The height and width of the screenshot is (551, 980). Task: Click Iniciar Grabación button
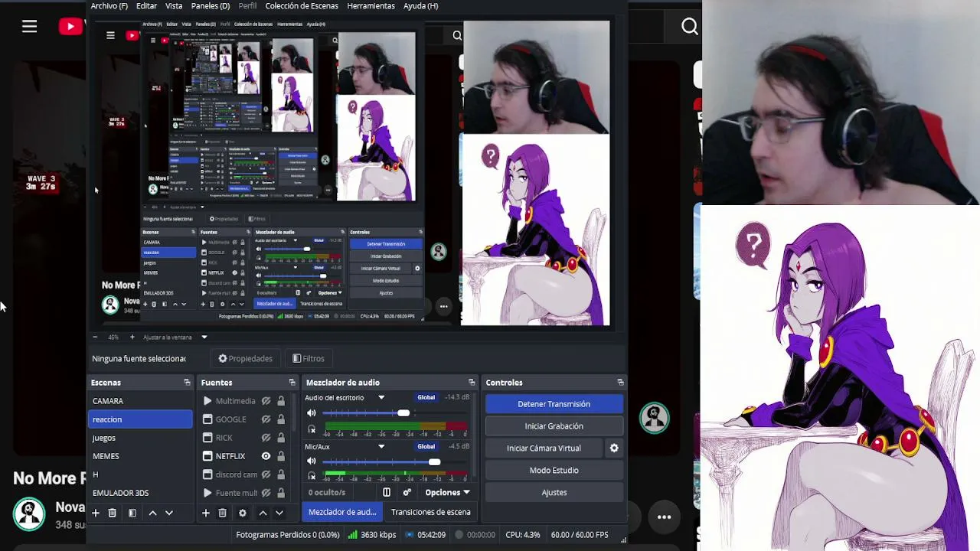point(554,426)
